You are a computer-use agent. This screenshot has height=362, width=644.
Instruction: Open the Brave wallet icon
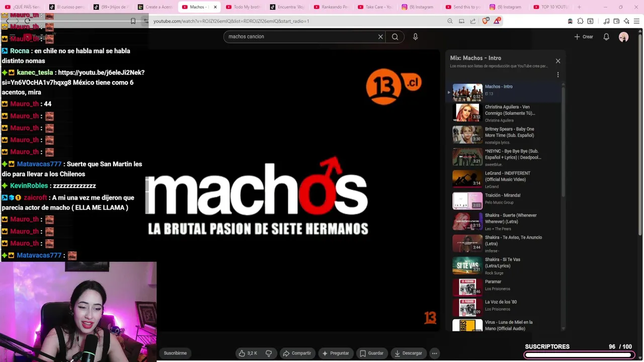click(616, 21)
